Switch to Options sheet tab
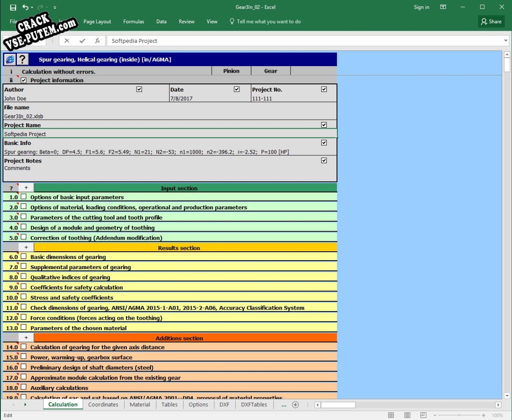 [x=198, y=405]
